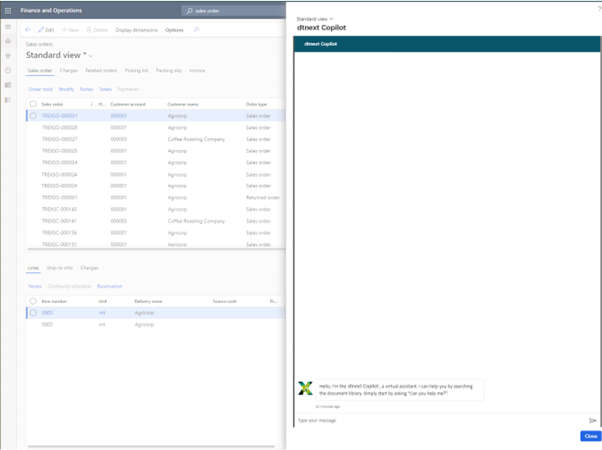Expand the Standard view * dropdown chevron

[x=91, y=56]
